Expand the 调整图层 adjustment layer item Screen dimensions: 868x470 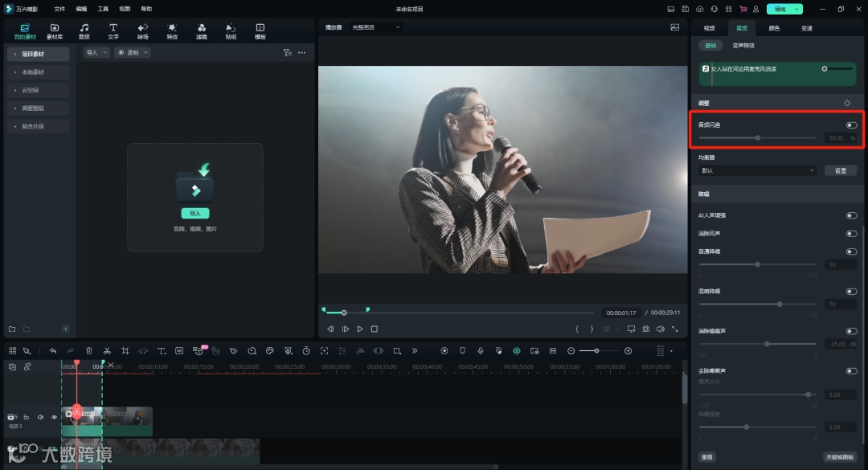point(39,108)
